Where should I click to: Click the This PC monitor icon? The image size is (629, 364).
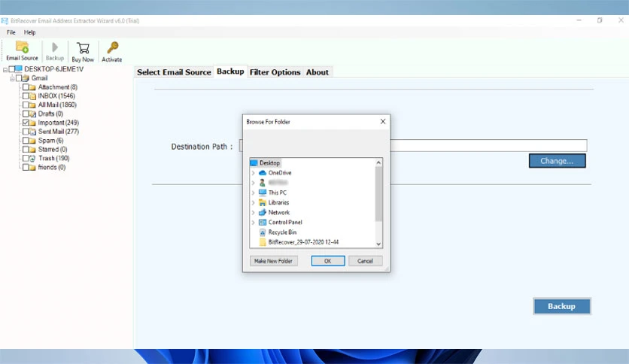(263, 193)
